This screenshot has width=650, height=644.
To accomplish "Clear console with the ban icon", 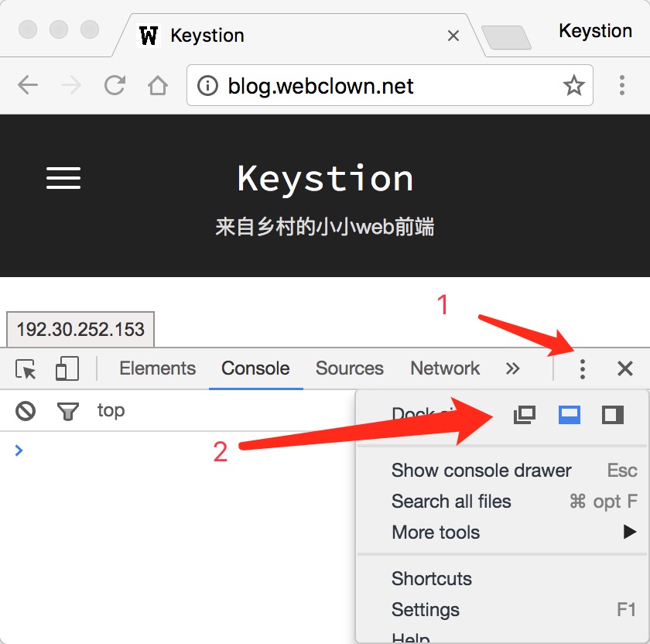I will [26, 411].
